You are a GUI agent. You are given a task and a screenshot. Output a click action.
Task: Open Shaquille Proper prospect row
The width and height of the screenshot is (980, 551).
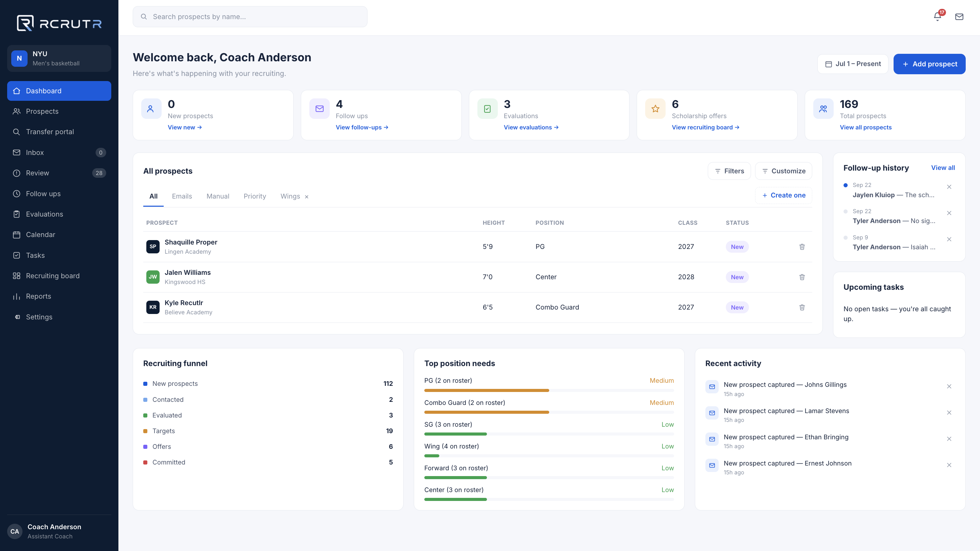coord(477,247)
